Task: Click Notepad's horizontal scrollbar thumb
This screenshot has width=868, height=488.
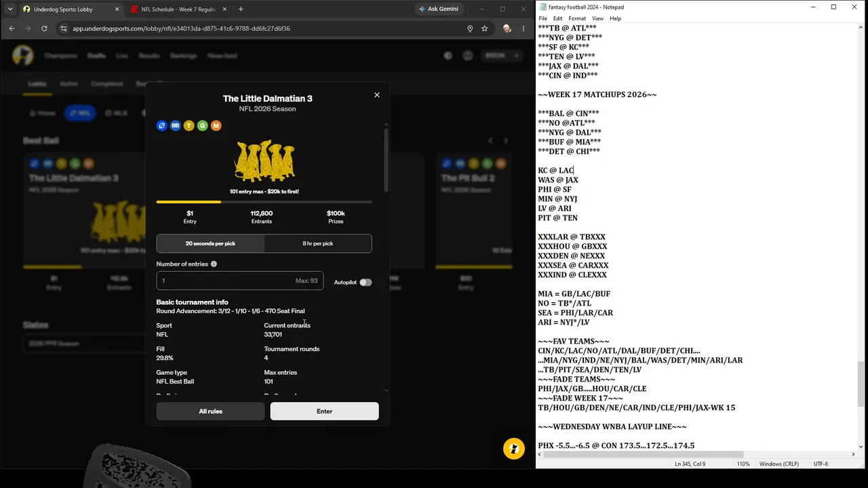Action: point(642,454)
